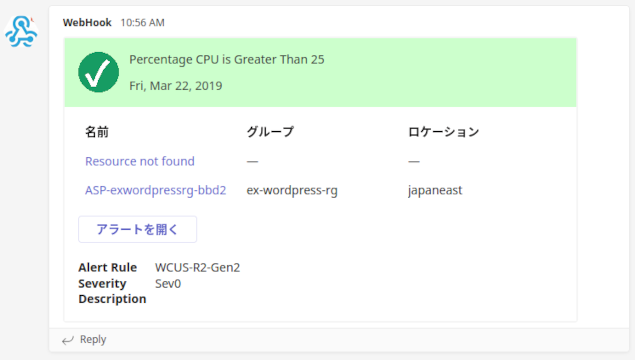Select 'Percentage CPU is Greater Than 25' title

tap(227, 60)
